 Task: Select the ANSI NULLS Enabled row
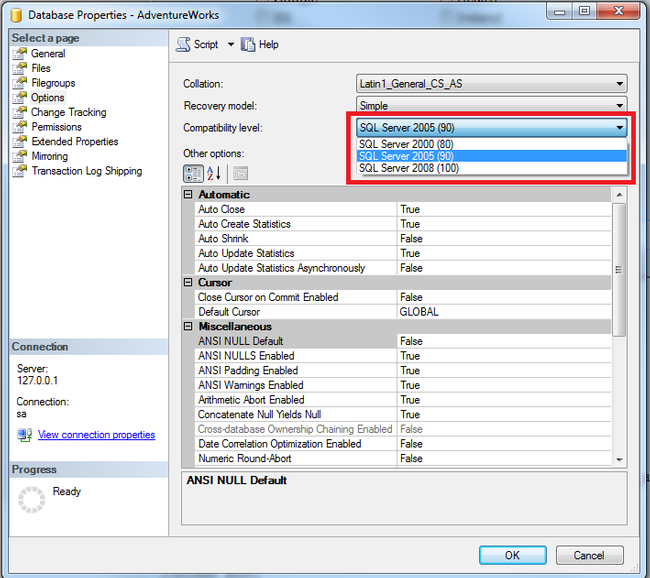403,356
